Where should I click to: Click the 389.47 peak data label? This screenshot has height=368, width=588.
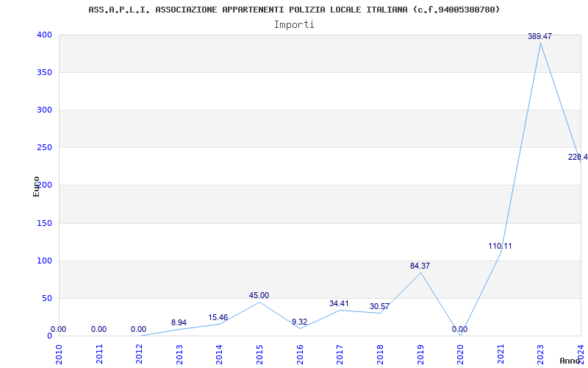[539, 36]
